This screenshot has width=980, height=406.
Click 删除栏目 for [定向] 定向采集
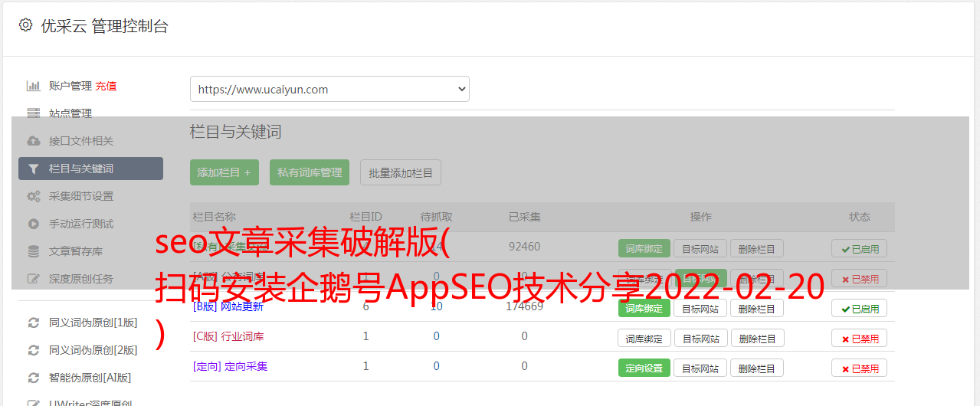[756, 368]
